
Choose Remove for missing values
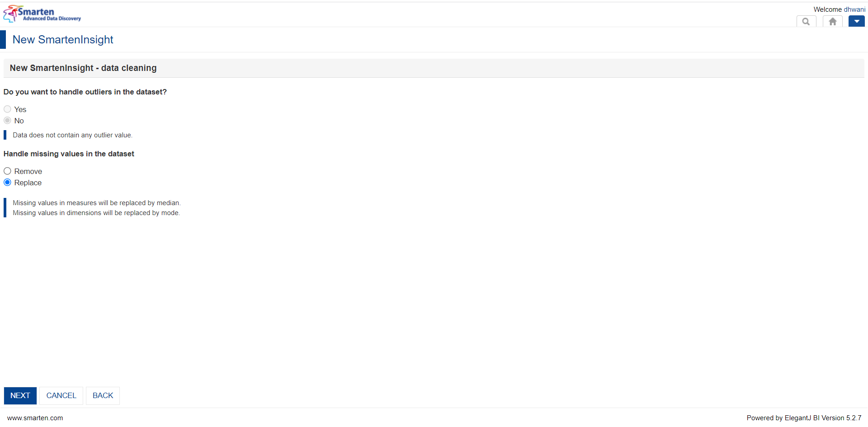coord(7,171)
